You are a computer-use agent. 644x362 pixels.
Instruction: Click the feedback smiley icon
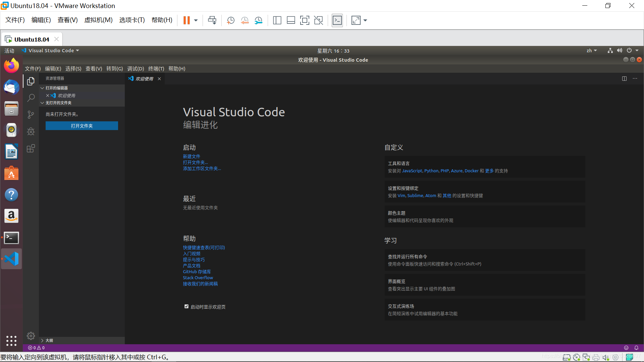[626, 348]
